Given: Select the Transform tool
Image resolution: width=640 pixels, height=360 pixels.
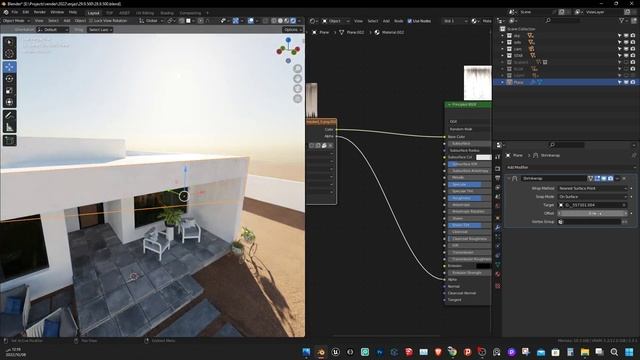Looking at the screenshot, I should [9, 102].
